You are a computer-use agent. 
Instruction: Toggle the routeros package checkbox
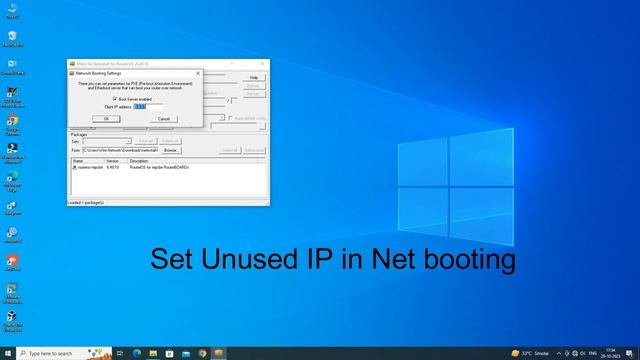click(75, 167)
